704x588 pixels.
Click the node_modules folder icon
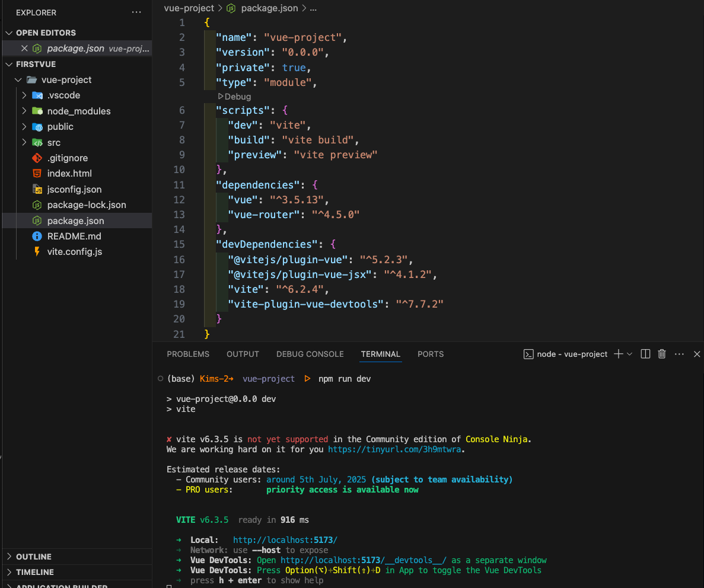point(37,111)
